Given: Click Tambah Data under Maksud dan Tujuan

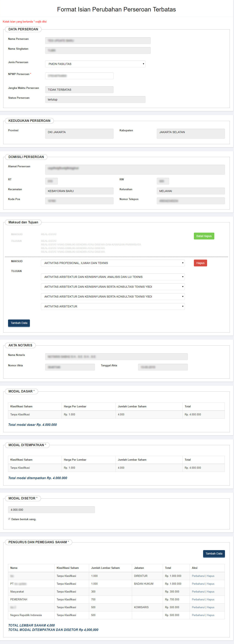Looking at the screenshot, I should [x=19, y=323].
